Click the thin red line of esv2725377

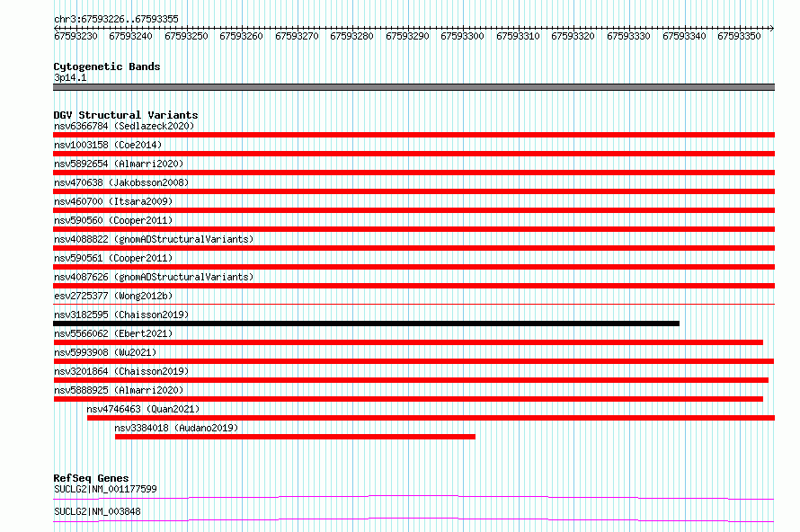pos(413,305)
